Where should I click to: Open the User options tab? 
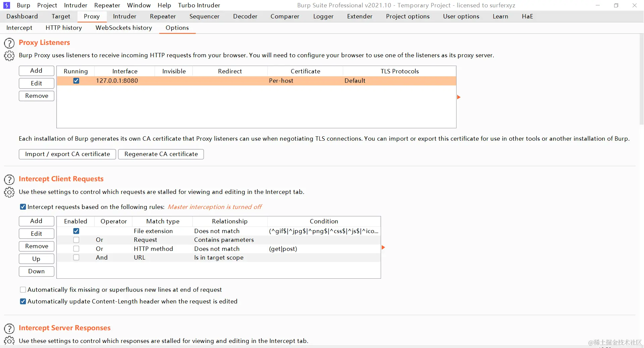tap(461, 16)
